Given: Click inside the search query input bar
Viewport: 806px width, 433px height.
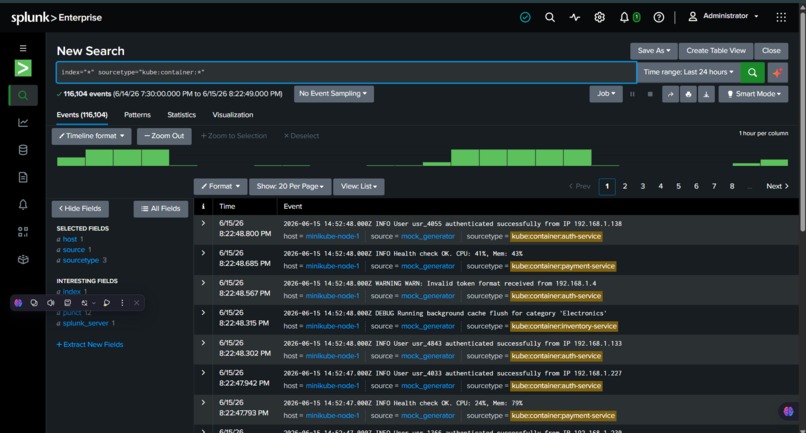Looking at the screenshot, I should 346,73.
